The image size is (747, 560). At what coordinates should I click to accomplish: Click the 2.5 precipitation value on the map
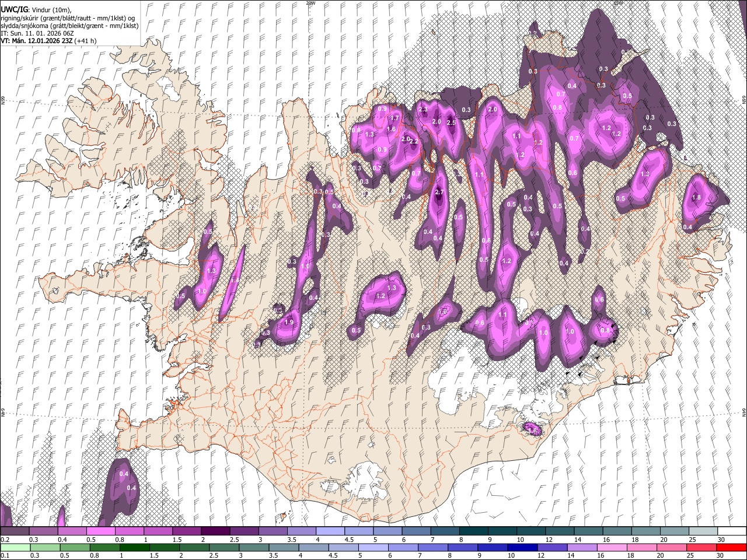point(451,123)
